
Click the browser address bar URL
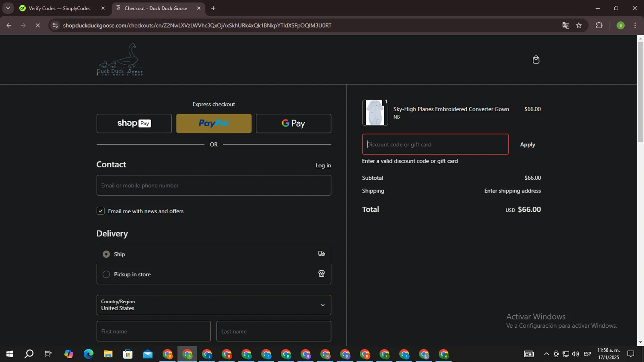(197, 25)
